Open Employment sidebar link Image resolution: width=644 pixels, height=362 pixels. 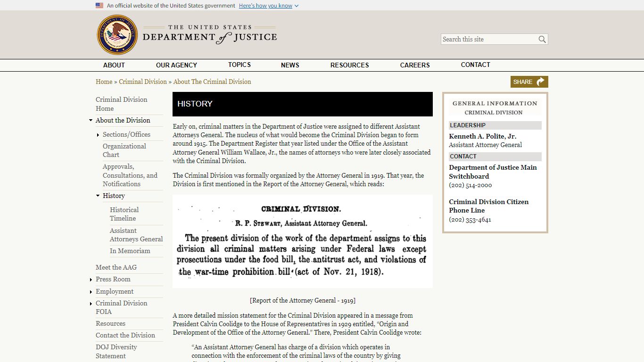(x=115, y=291)
